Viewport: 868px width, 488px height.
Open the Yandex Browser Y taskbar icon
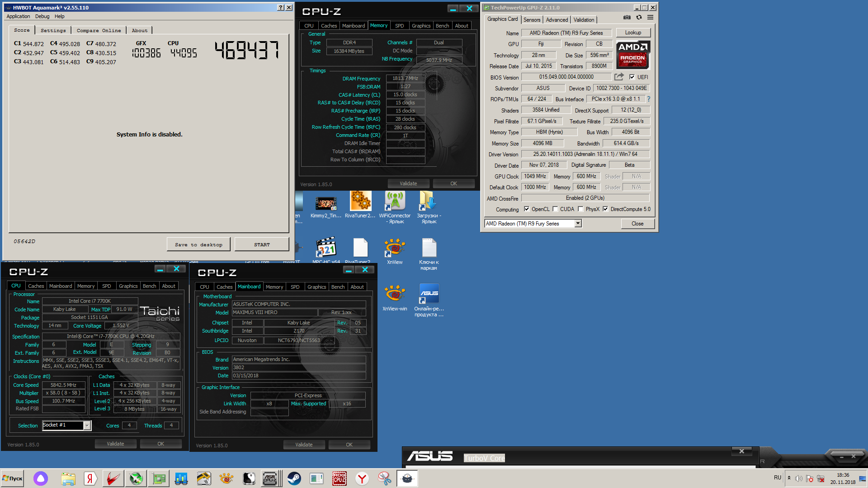tap(362, 479)
